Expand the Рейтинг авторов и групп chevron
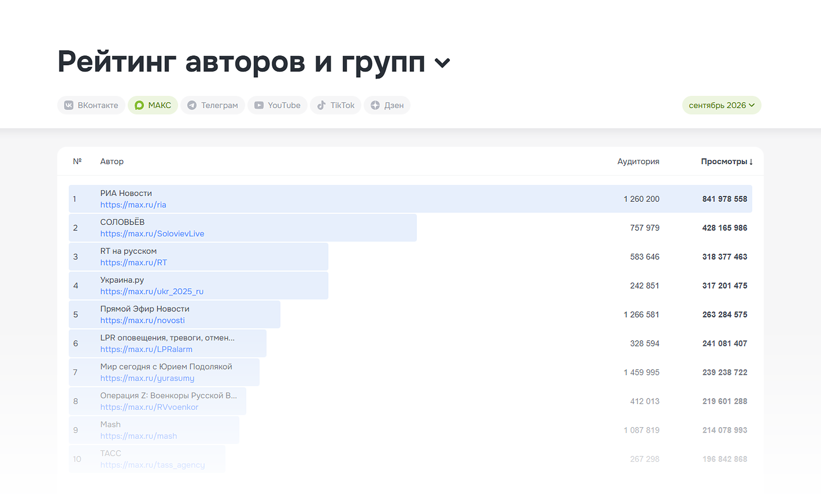Screen dimensions: 821x504 [442, 63]
